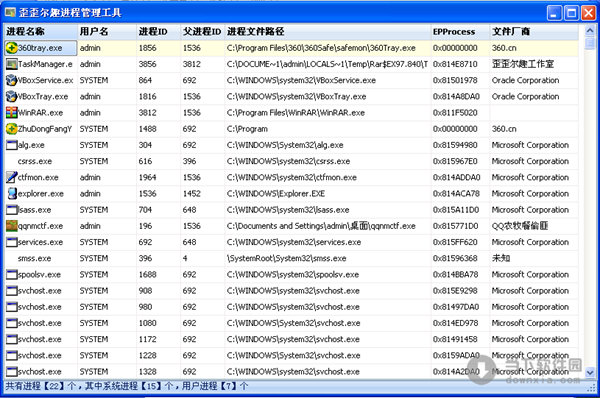Click icon of svchost.exe with PID 1228
The height and width of the screenshot is (398, 600).
click(11, 356)
